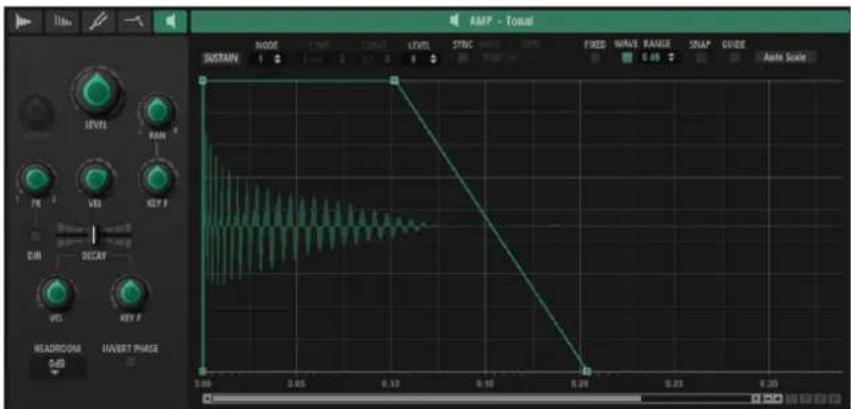Click the SUSTAIN button

pyautogui.click(x=220, y=59)
